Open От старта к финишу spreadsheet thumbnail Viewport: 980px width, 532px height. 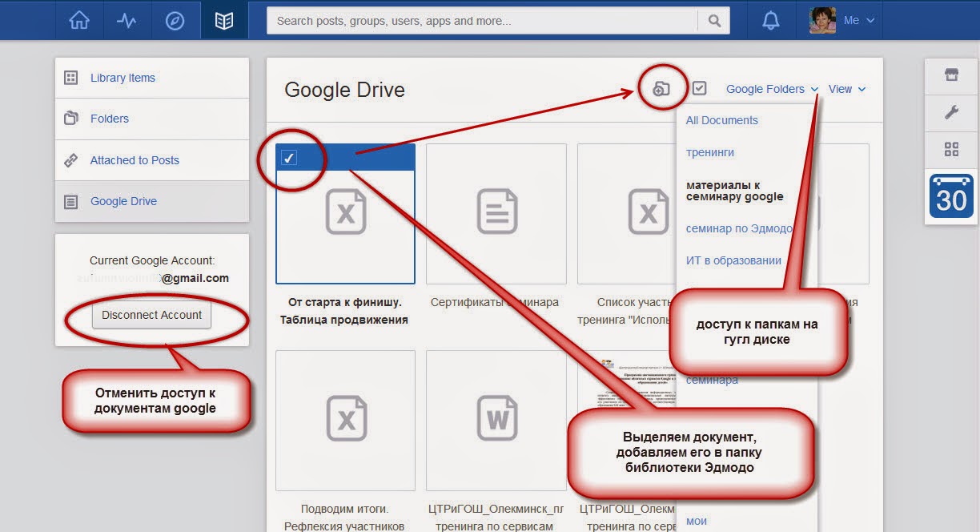coord(345,214)
